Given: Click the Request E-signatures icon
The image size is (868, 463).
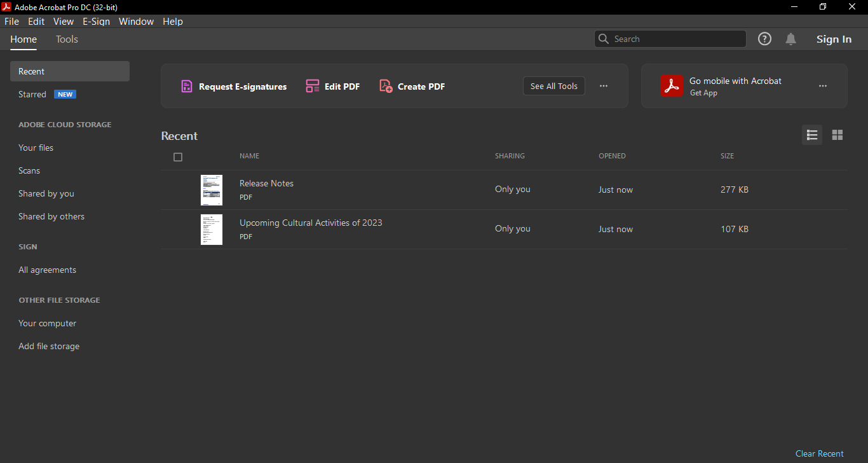Looking at the screenshot, I should (x=187, y=86).
